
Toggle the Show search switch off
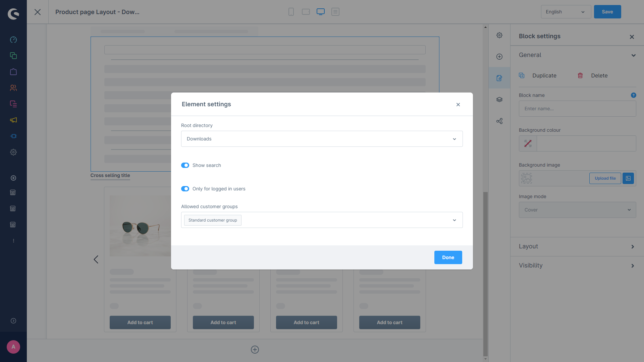[x=185, y=165]
